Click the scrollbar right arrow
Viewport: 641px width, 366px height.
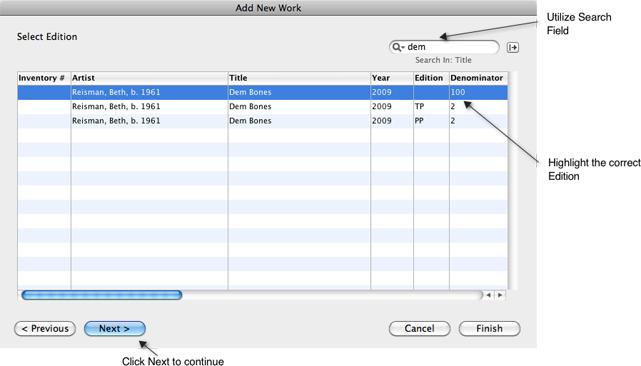click(x=500, y=295)
